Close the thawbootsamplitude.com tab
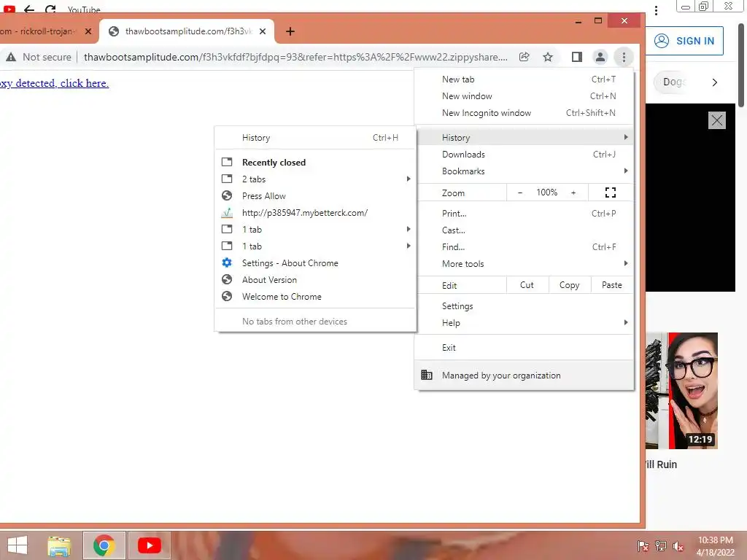Viewport: 747px width, 560px height. pos(263,31)
